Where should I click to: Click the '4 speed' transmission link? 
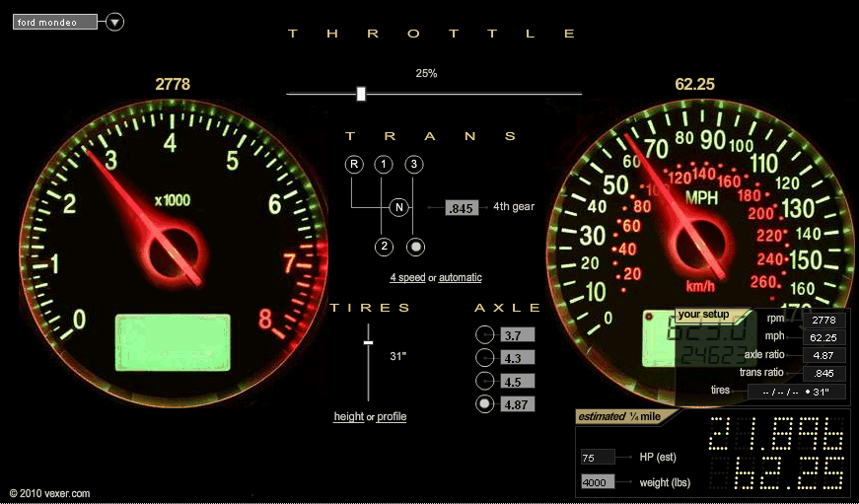(x=407, y=278)
